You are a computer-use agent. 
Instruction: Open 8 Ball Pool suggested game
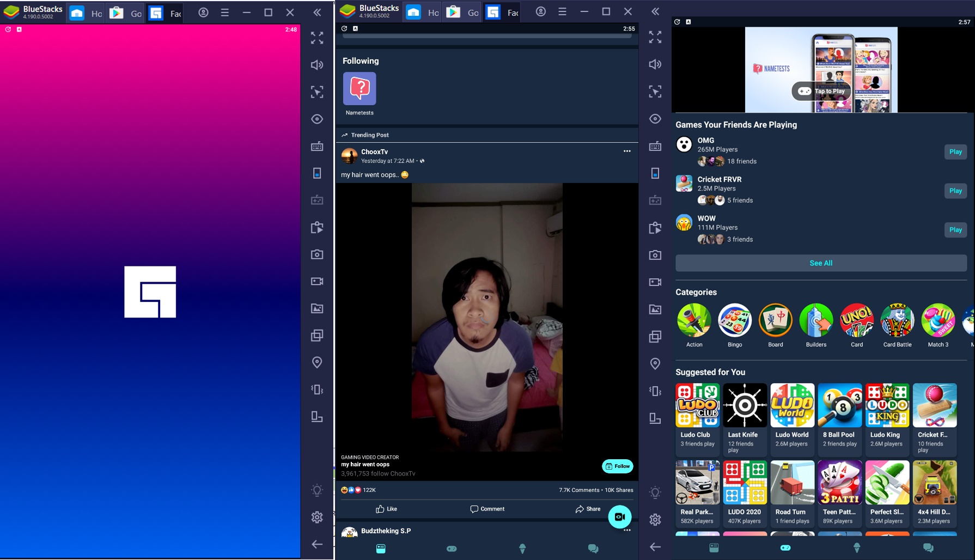coord(840,418)
